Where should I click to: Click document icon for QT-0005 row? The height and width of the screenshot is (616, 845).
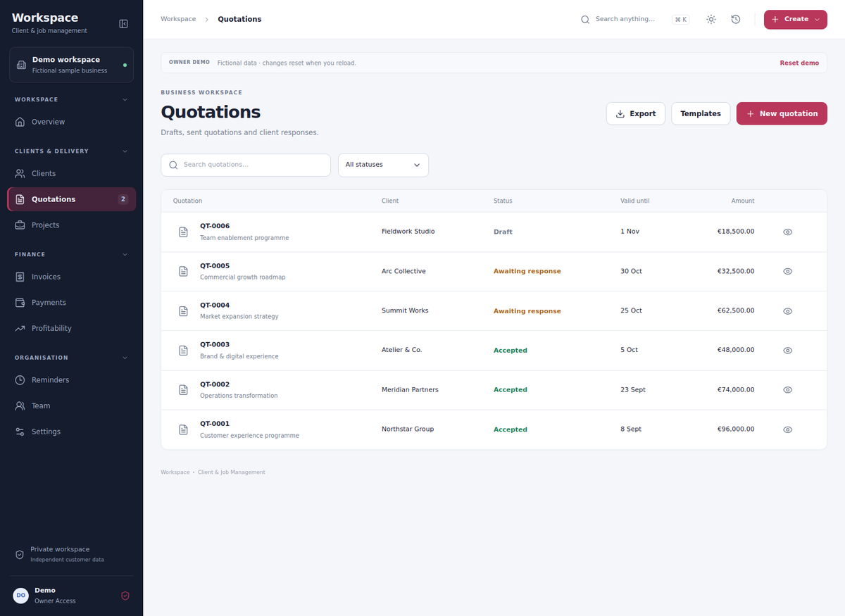pos(183,271)
